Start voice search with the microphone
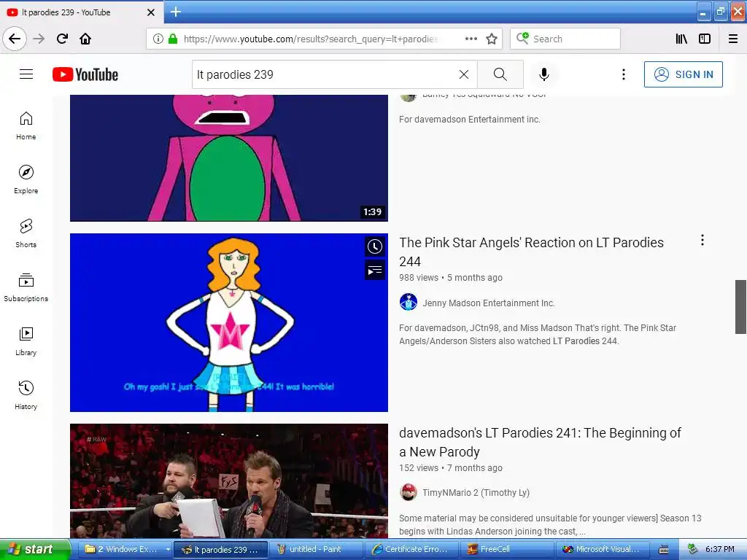 543,74
